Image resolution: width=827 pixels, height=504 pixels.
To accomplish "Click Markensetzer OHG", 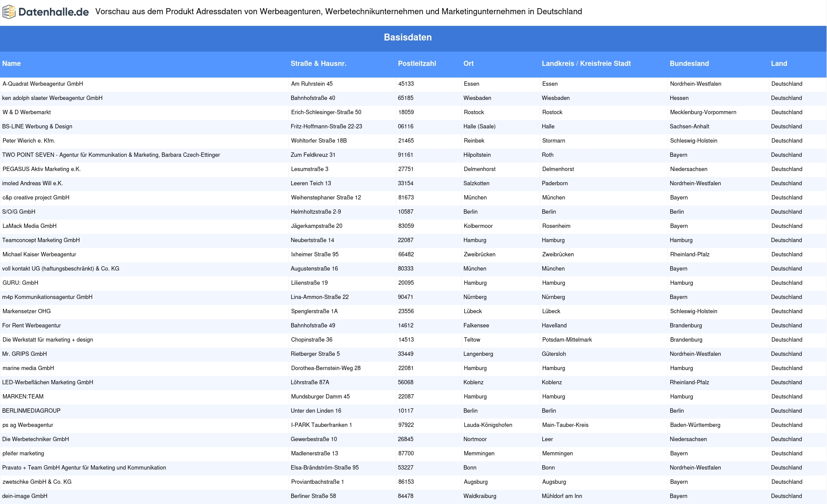I will 27,311.
